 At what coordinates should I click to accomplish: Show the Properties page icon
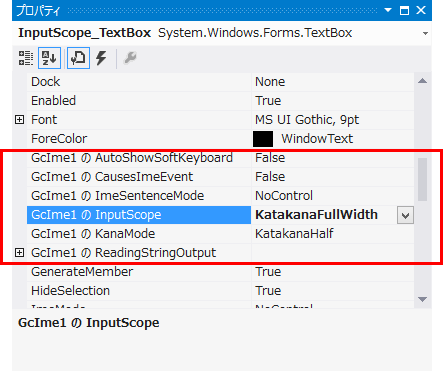tap(78, 58)
